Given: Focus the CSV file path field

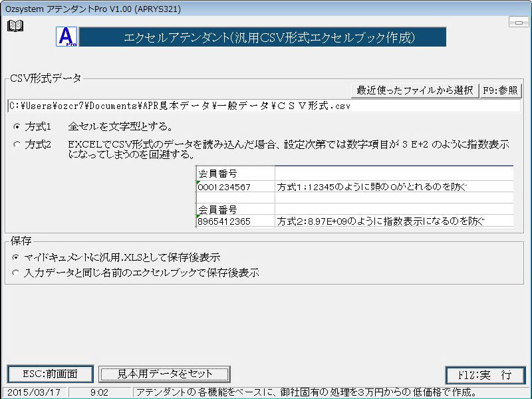Looking at the screenshot, I should click(263, 106).
